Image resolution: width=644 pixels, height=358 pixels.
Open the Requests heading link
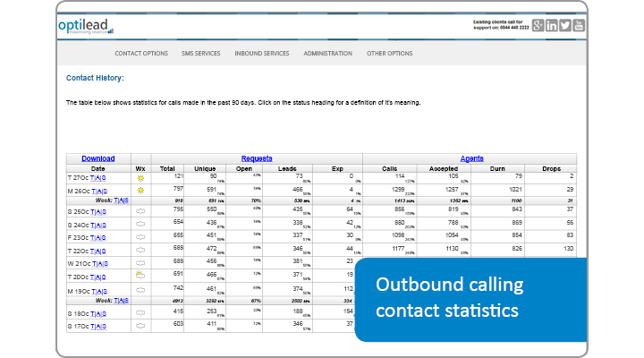pos(256,158)
